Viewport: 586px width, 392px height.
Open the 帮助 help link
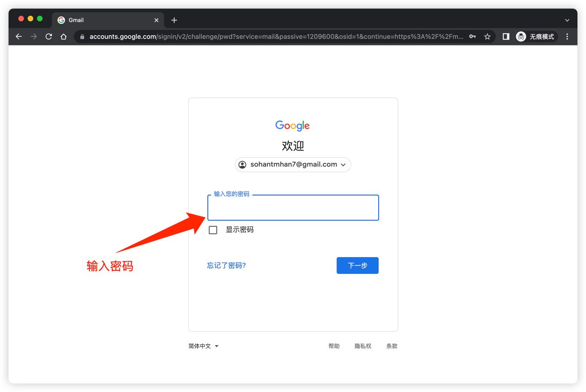point(334,346)
